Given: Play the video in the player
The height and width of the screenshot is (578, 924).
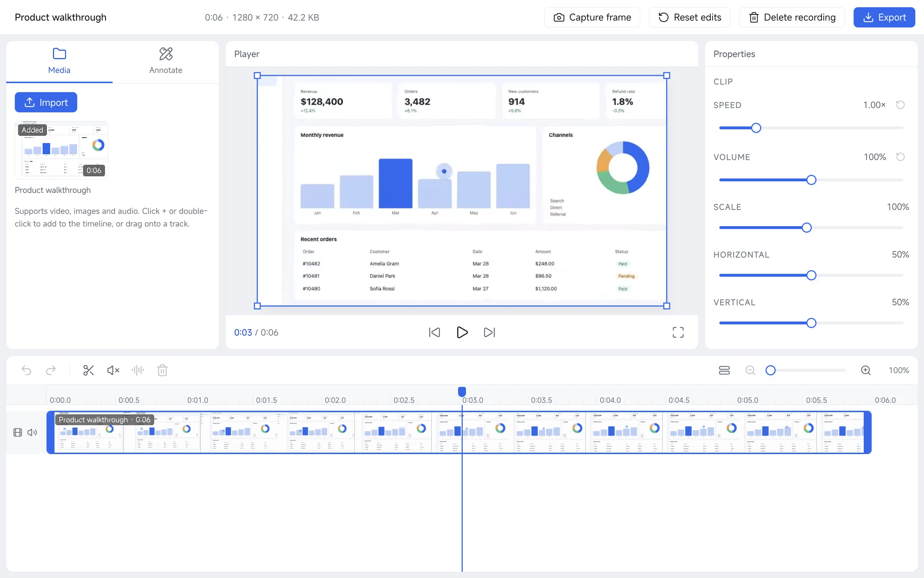Looking at the screenshot, I should [x=462, y=332].
